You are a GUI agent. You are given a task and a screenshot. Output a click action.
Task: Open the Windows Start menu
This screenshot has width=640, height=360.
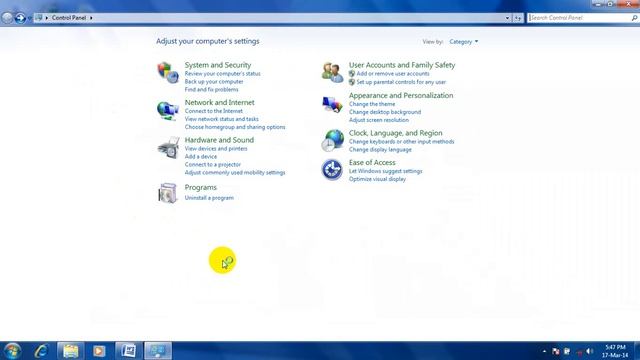(x=12, y=351)
